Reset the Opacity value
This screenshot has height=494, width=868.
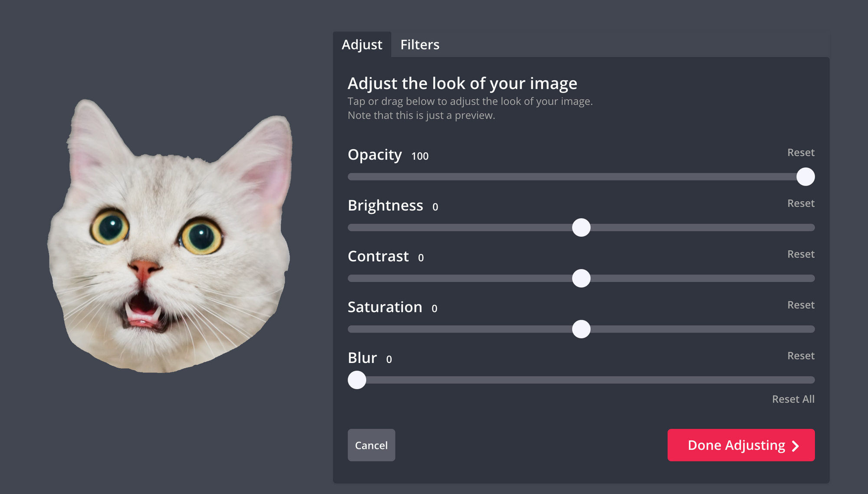click(x=801, y=153)
